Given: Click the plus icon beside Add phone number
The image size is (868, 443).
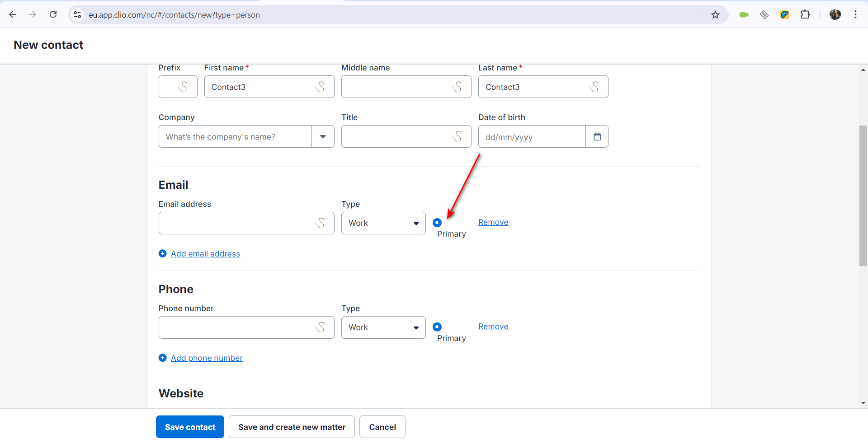Looking at the screenshot, I should pos(163,358).
